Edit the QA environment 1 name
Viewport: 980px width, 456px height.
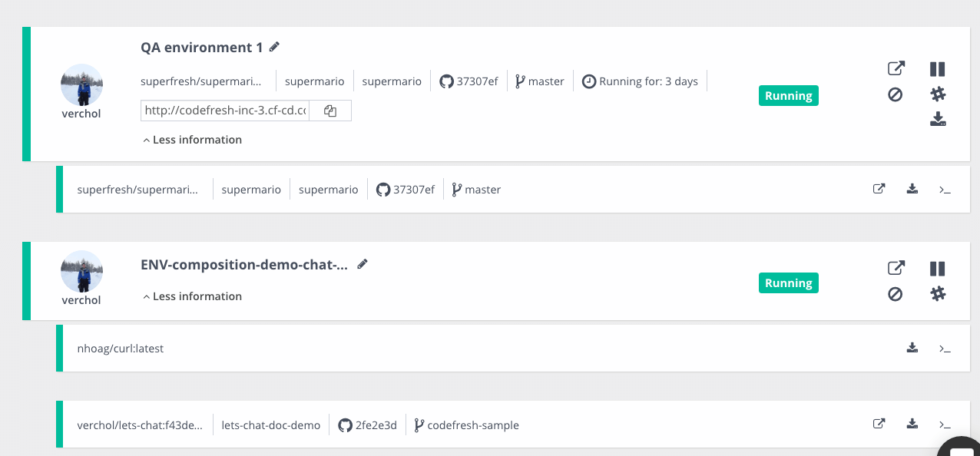(274, 47)
